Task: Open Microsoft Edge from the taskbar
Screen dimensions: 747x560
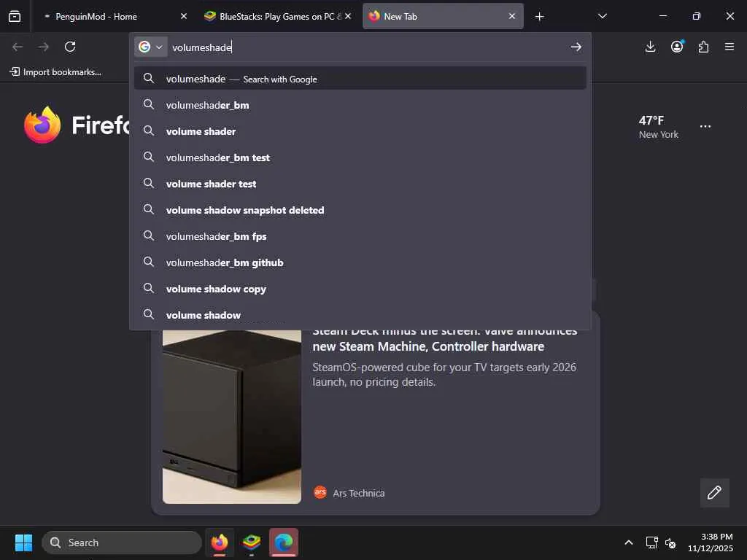Action: coord(284,542)
